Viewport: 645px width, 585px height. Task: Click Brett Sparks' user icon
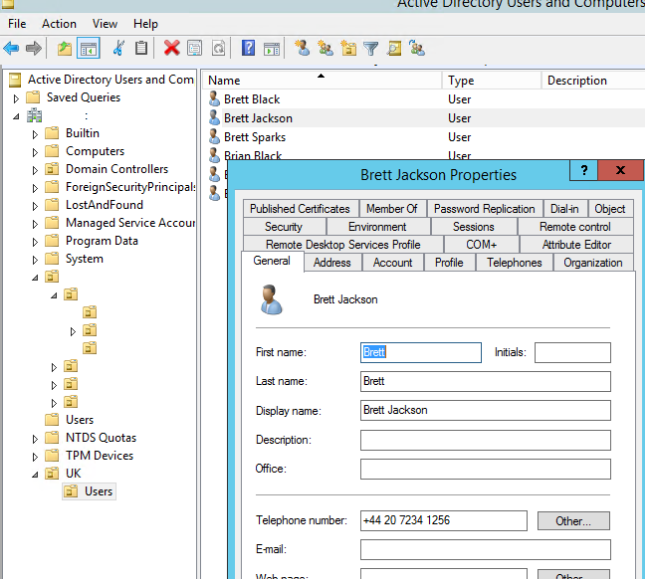(x=214, y=137)
